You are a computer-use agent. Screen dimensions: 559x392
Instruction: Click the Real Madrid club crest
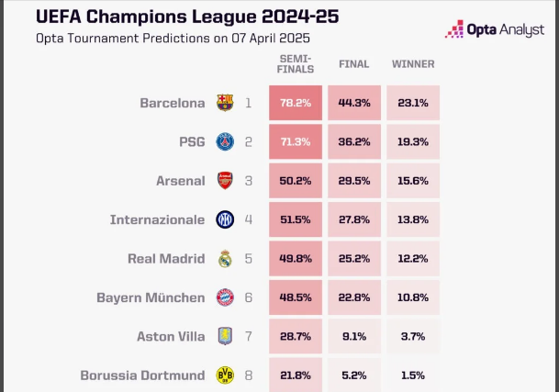tap(225, 259)
